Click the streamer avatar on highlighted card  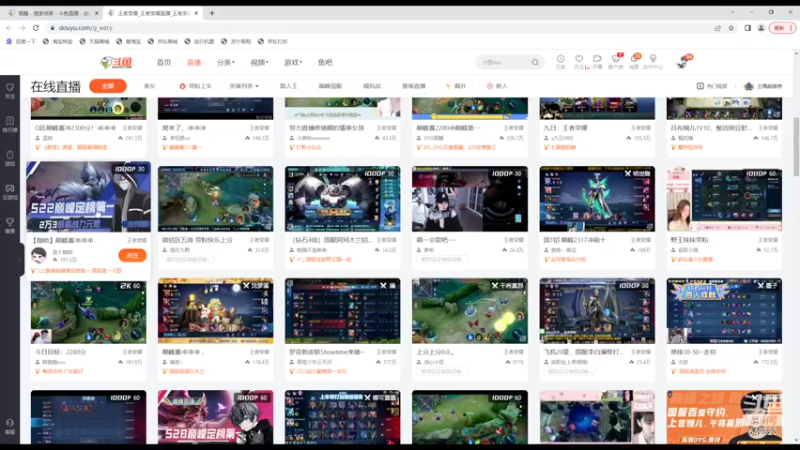[x=39, y=255]
